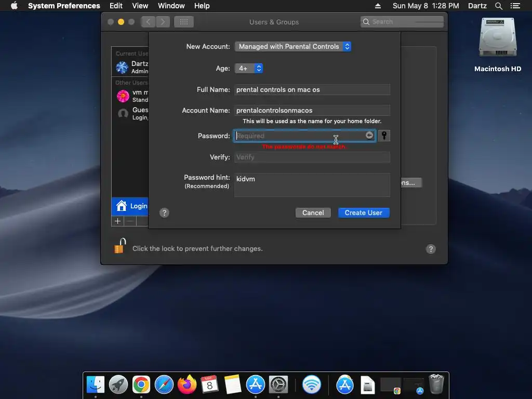Click home folder name note text

click(312, 121)
